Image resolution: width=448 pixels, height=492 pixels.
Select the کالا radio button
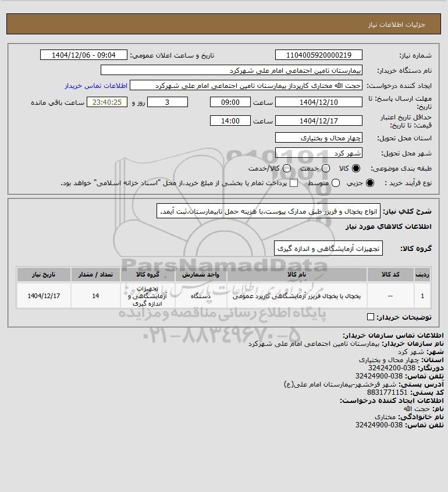tap(356, 168)
